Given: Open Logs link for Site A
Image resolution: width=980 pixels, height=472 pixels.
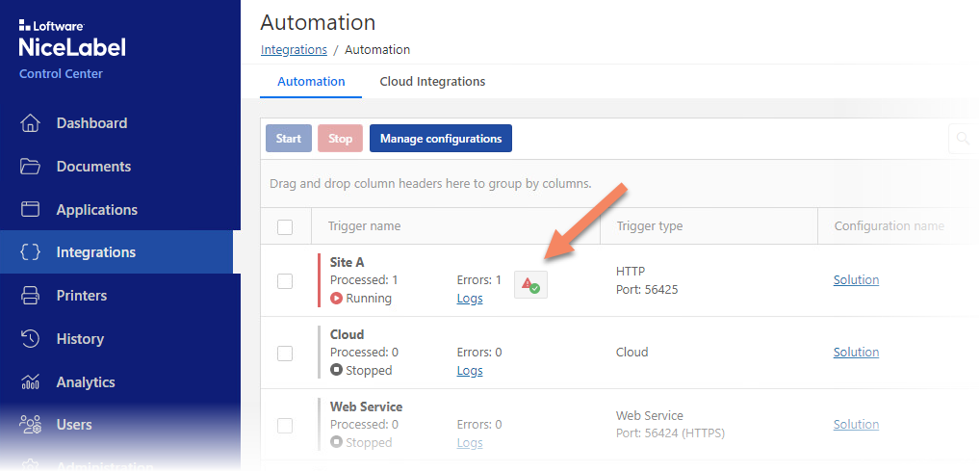Looking at the screenshot, I should (470, 299).
